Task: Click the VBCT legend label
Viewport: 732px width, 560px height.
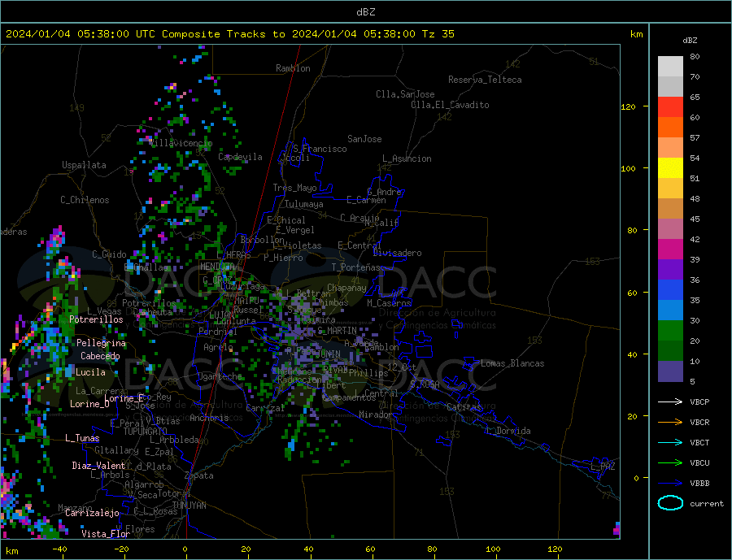Action: coord(699,442)
